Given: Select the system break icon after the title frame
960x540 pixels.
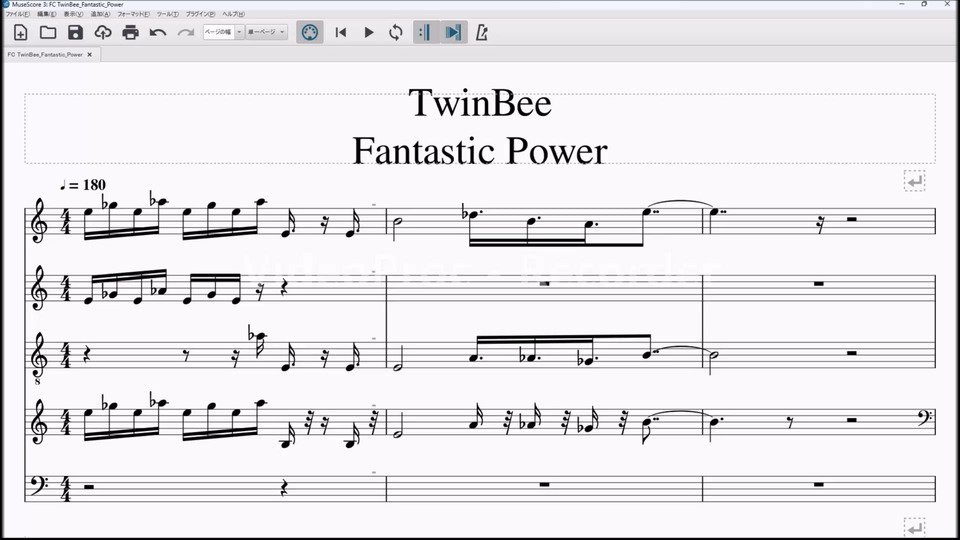Looking at the screenshot, I should 914,181.
